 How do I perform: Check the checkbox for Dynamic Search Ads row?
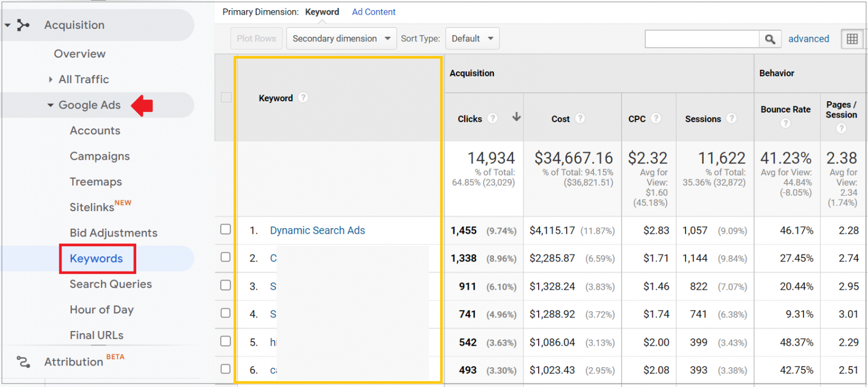pyautogui.click(x=226, y=229)
